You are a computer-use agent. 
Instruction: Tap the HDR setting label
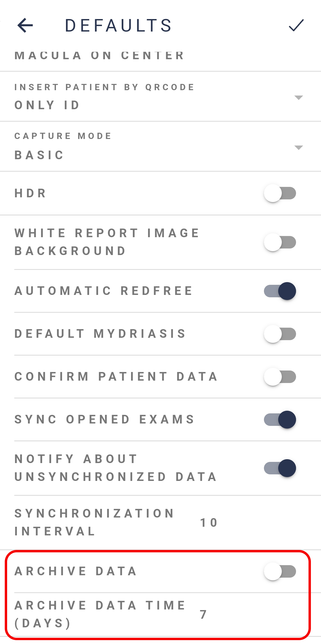(x=30, y=193)
